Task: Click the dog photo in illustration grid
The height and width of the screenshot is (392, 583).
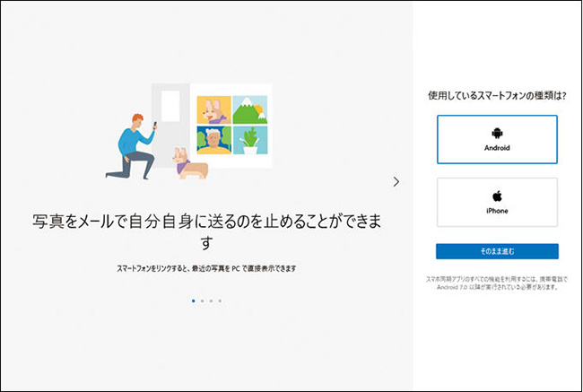Action: (x=213, y=109)
